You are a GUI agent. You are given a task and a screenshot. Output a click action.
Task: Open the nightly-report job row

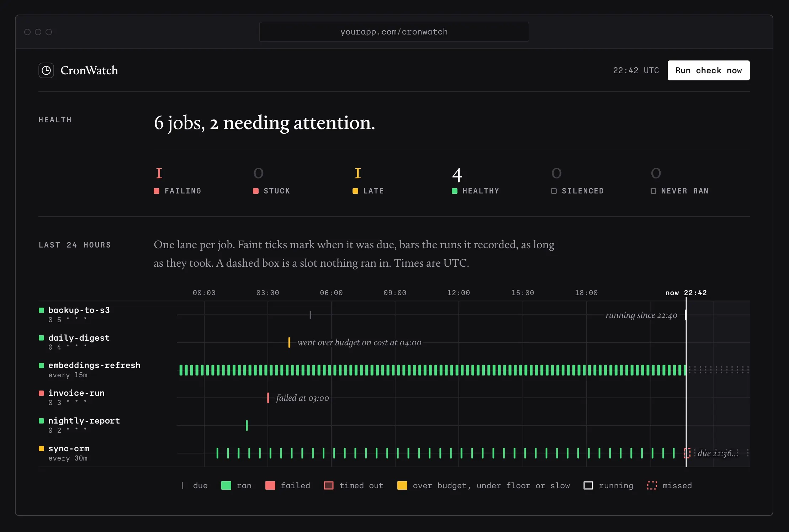point(394,425)
